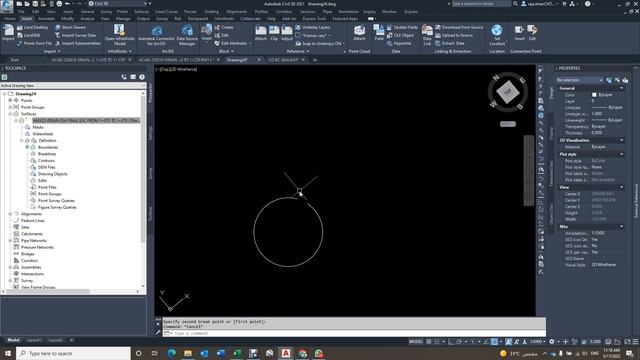Click Import Survey Data
Image resolution: width=640 pixels, height=360 pixels.
pyautogui.click(x=76, y=35)
